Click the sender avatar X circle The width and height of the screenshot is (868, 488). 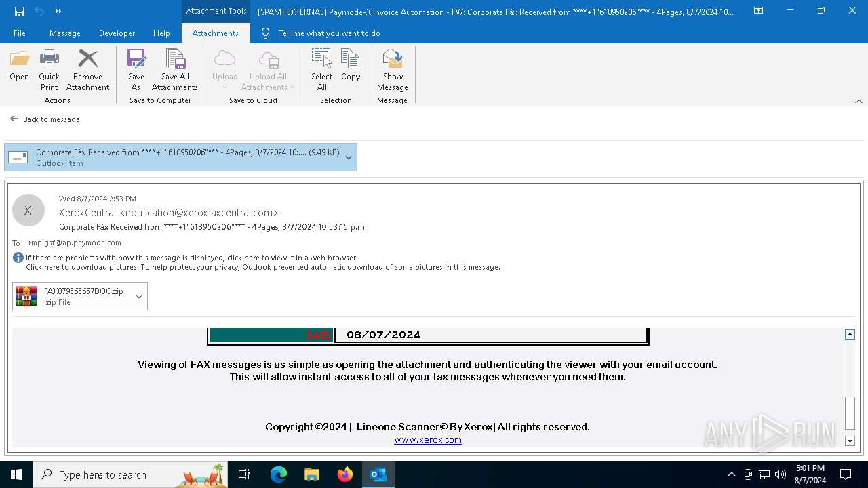28,210
